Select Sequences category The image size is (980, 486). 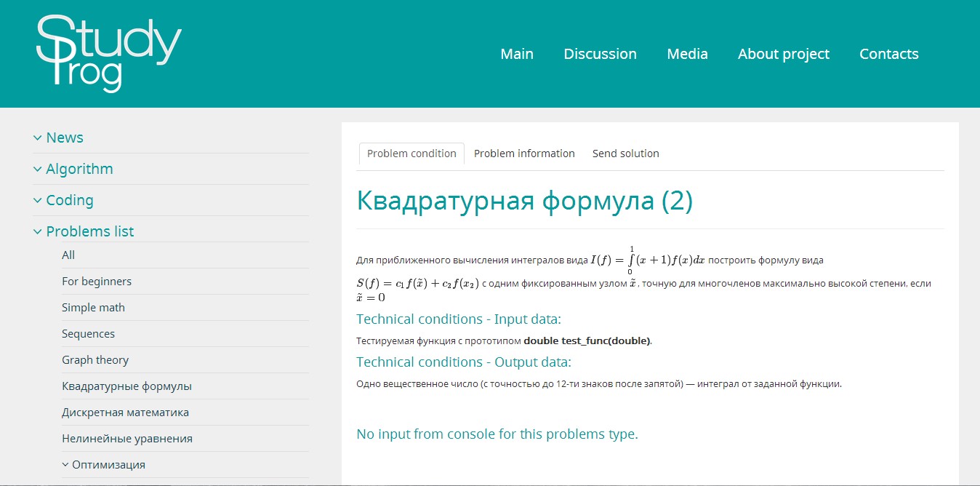point(88,333)
